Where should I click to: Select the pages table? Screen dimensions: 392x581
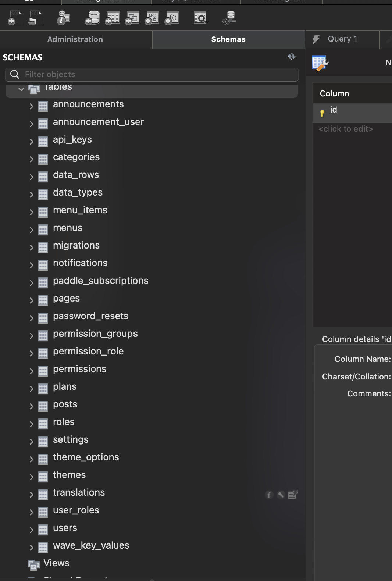pos(66,299)
